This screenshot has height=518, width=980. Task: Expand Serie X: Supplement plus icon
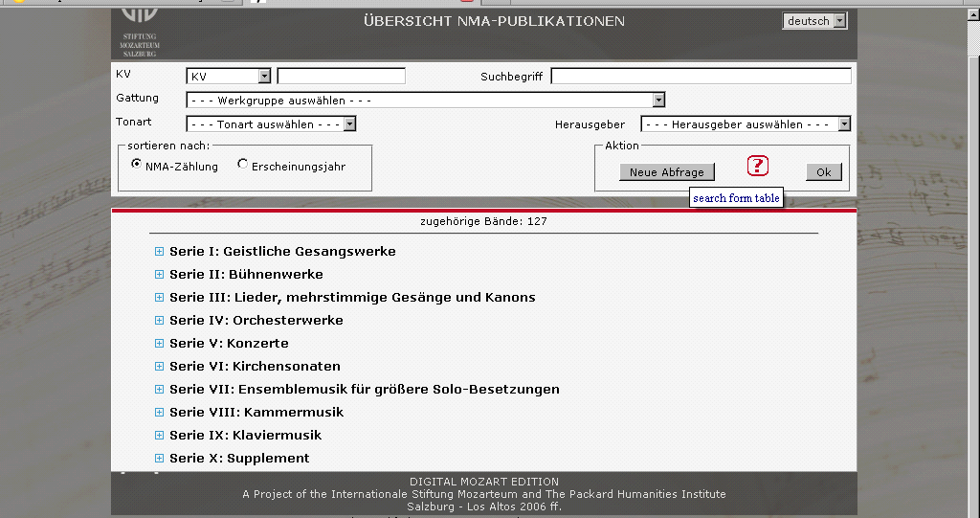[x=160, y=459]
